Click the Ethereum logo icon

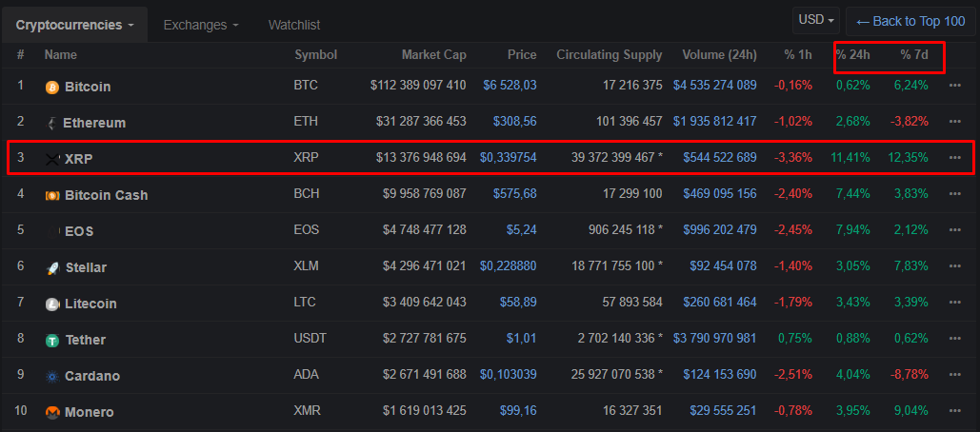click(x=52, y=123)
